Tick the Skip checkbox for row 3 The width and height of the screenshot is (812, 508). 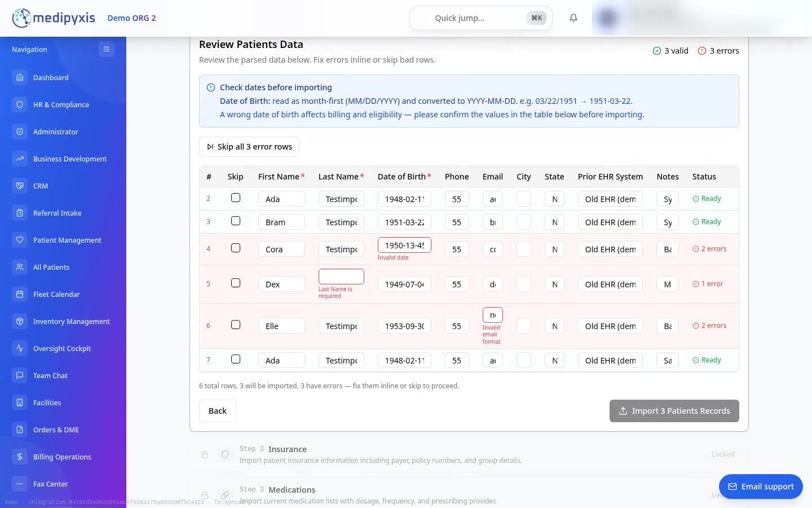(236, 221)
